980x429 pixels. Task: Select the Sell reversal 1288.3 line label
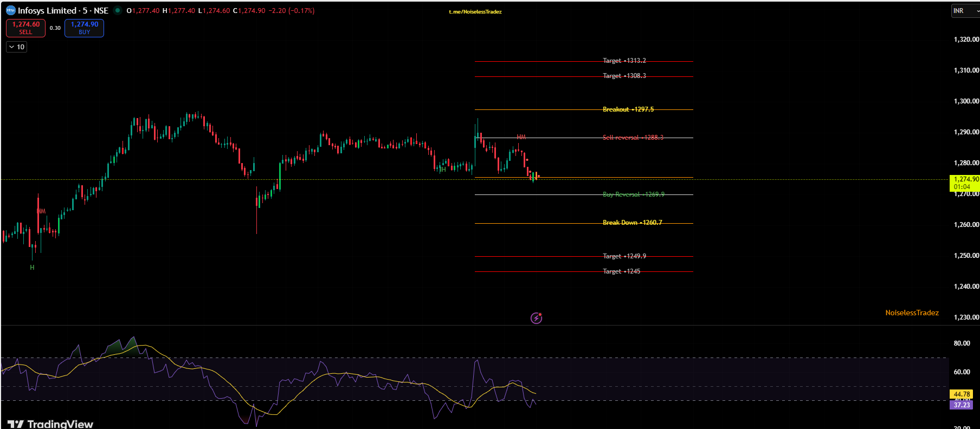pyautogui.click(x=633, y=138)
